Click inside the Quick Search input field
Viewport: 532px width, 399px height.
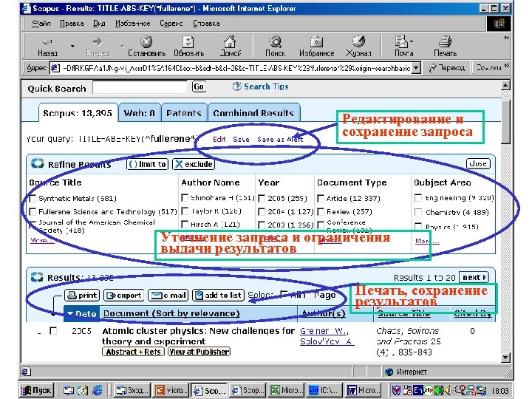click(x=140, y=87)
